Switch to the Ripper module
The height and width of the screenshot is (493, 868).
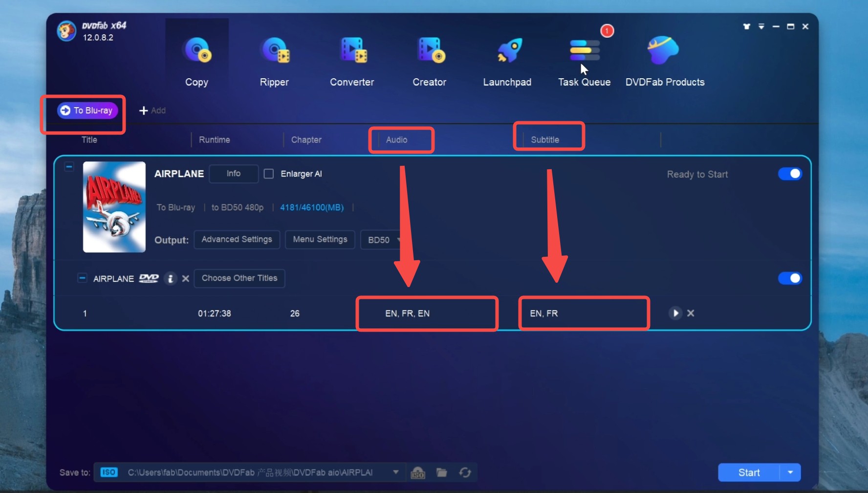click(274, 62)
